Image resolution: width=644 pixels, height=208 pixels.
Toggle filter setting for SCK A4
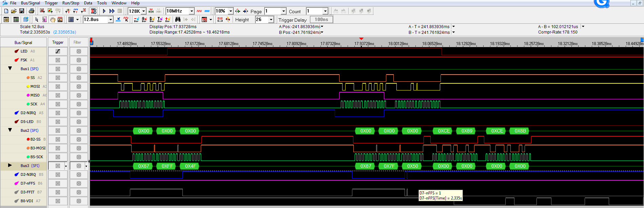coord(79,104)
